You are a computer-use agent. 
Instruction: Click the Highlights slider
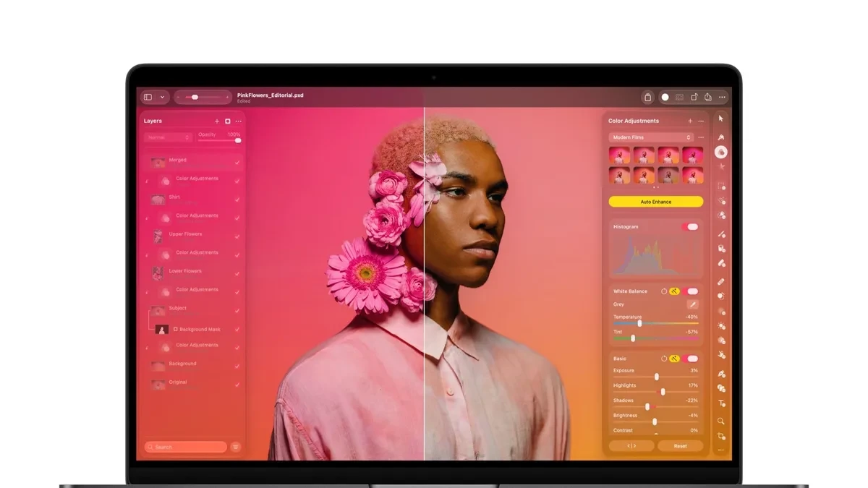tap(655, 392)
